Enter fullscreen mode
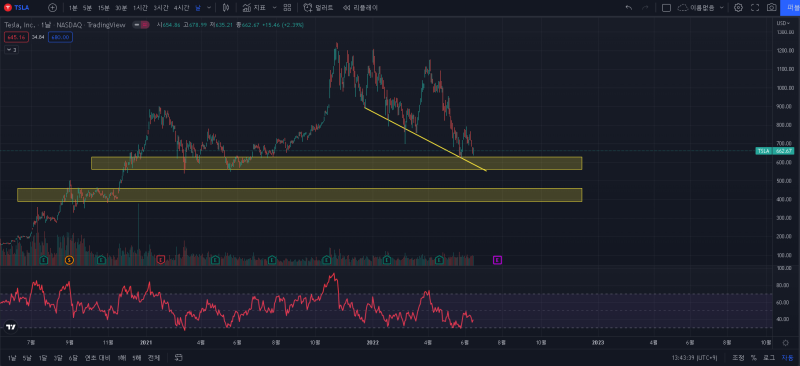Image resolution: width=800 pixels, height=366 pixels. (755, 8)
